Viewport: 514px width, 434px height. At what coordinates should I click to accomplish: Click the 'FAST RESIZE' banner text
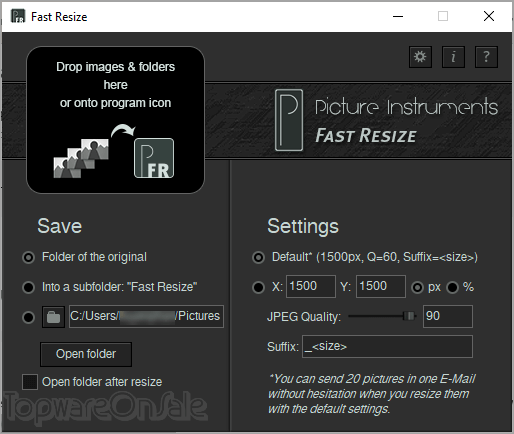[x=366, y=136]
